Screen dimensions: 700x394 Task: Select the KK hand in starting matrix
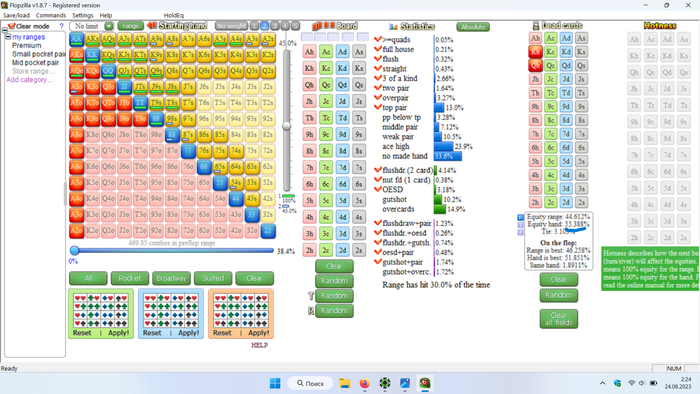[92, 55]
